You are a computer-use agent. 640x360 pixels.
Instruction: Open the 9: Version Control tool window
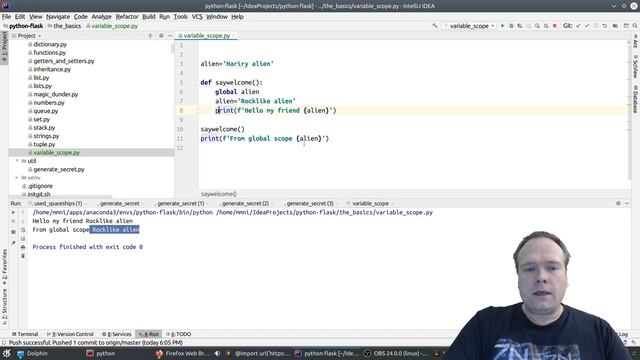click(x=70, y=334)
